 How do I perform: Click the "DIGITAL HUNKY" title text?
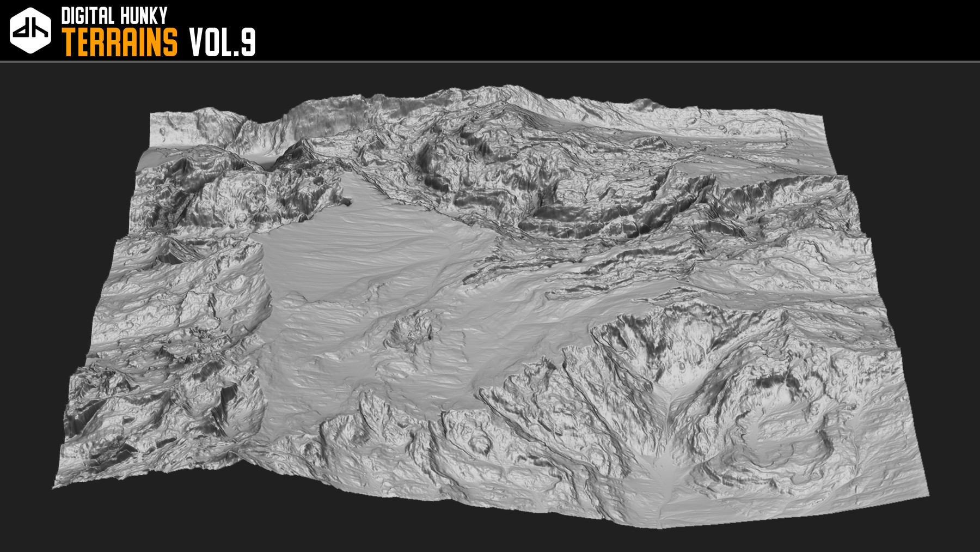coord(114,16)
